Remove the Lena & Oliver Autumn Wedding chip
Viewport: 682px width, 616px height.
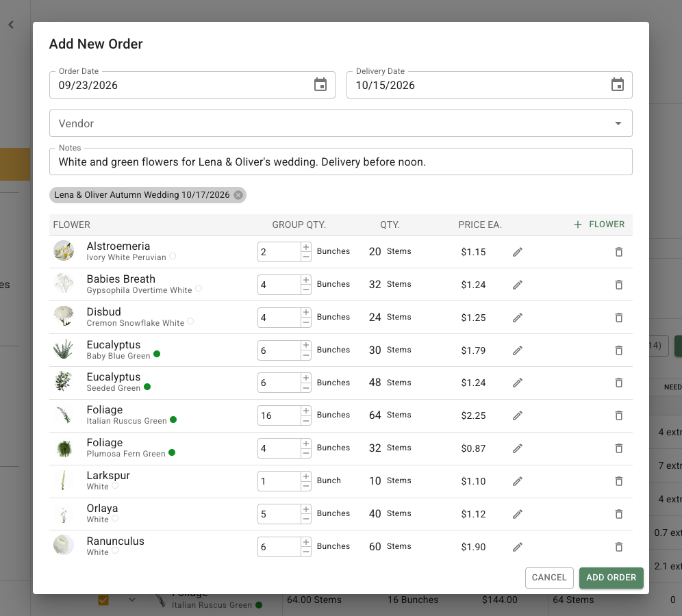pos(238,195)
